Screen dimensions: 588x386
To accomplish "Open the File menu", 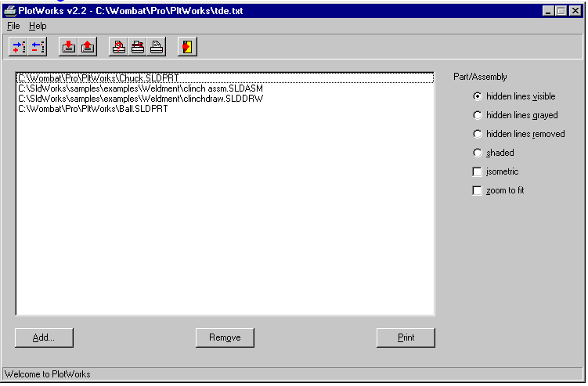I will click(x=13, y=26).
